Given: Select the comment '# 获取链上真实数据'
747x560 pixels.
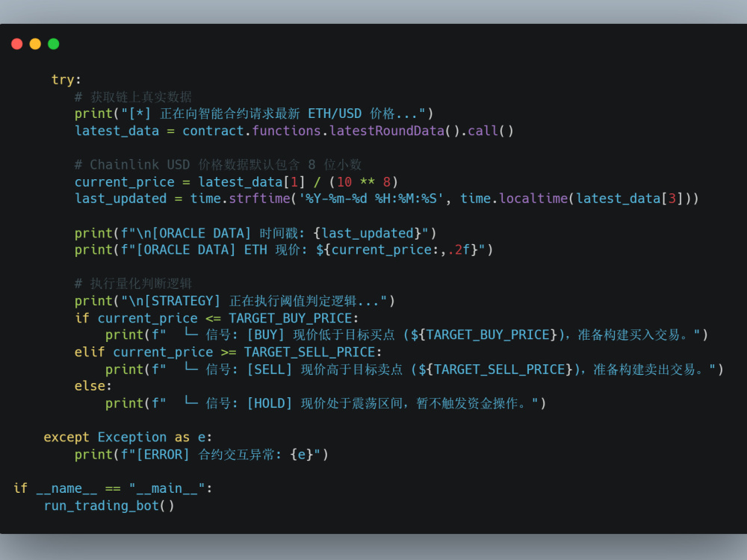Looking at the screenshot, I should 133,97.
